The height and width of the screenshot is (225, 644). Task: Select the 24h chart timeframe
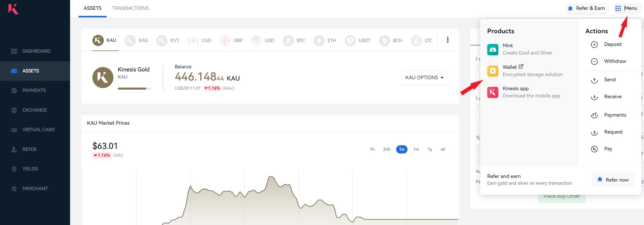(x=387, y=149)
